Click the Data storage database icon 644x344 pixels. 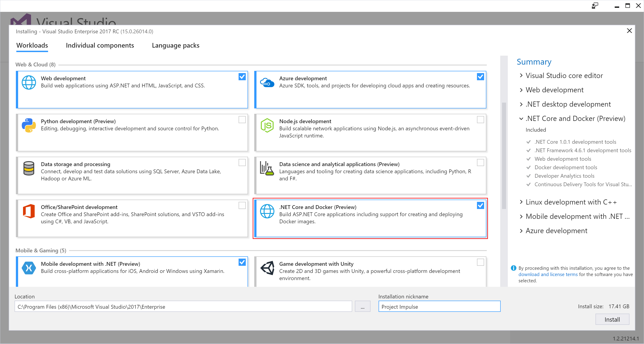point(29,168)
